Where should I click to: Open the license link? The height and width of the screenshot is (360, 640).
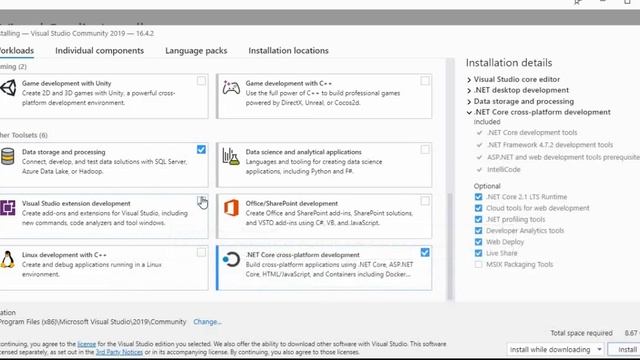pyautogui.click(x=87, y=344)
